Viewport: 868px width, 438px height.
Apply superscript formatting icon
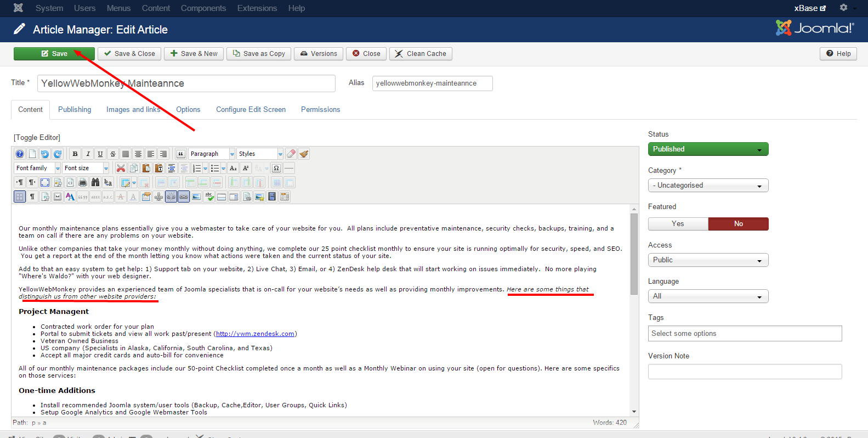point(246,168)
